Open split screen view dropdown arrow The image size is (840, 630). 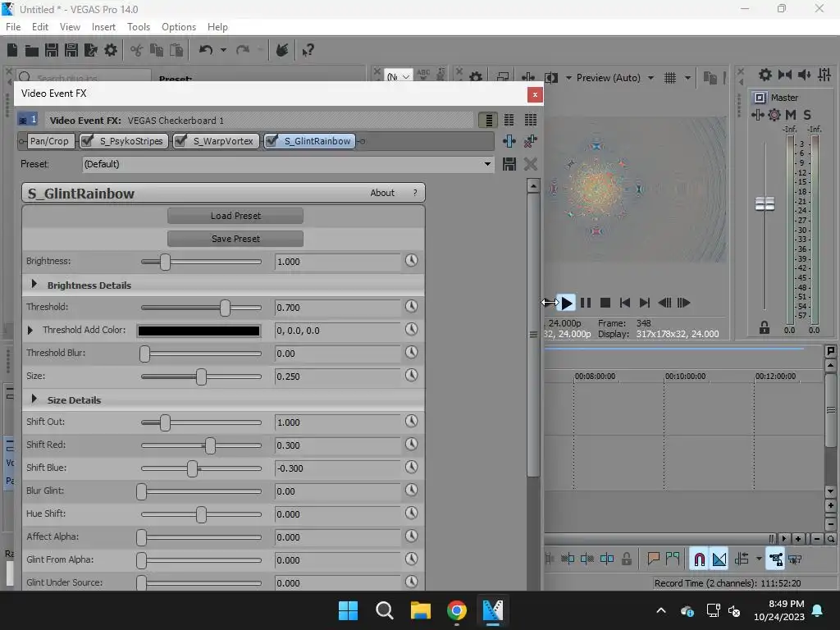pos(568,78)
